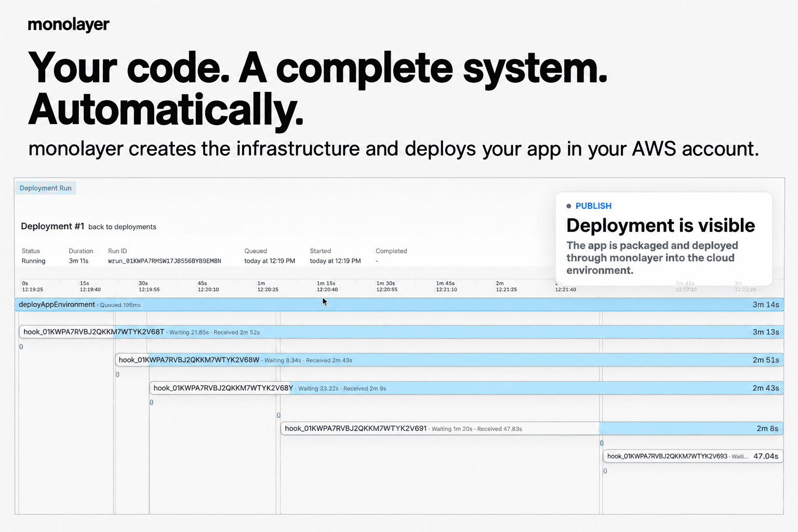This screenshot has height=532, width=798.
Task: Click the Deployment #1 heading
Action: pyautogui.click(x=52, y=227)
